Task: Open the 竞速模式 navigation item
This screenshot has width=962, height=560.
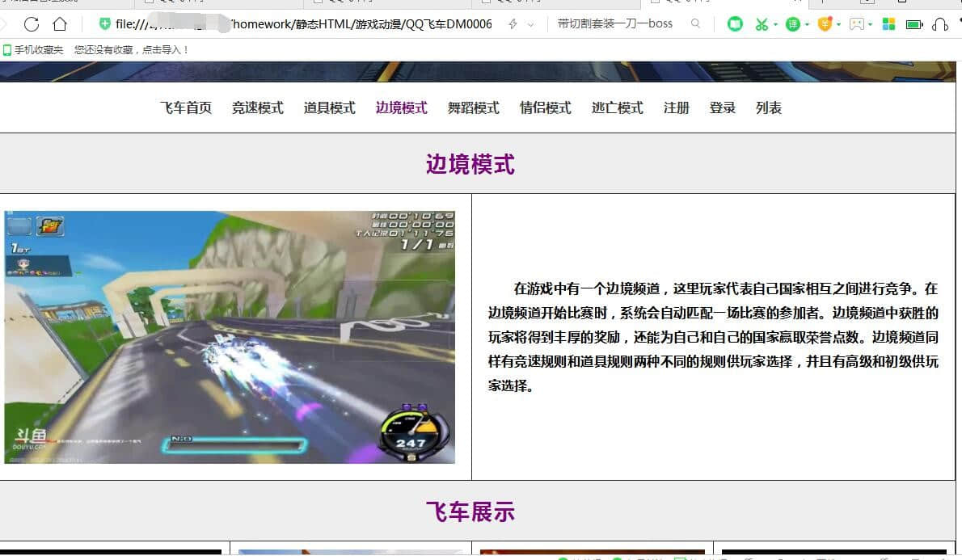Action: (x=257, y=107)
